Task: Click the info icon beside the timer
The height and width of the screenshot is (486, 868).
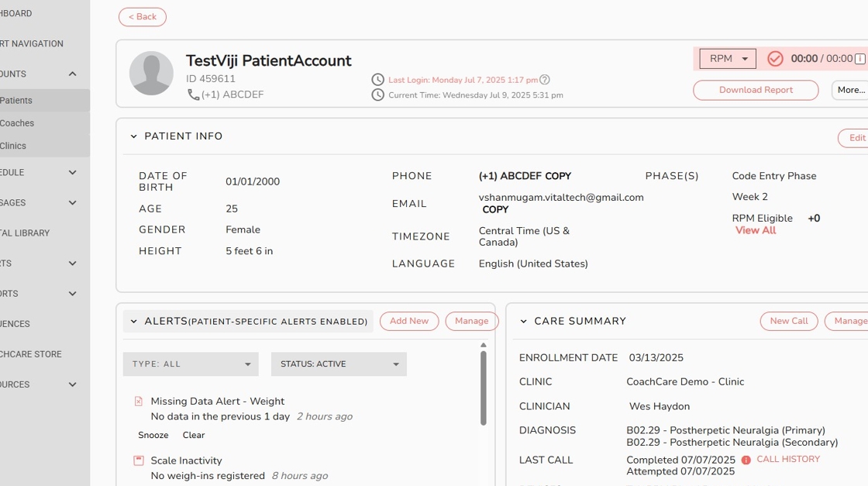Action: [x=860, y=59]
